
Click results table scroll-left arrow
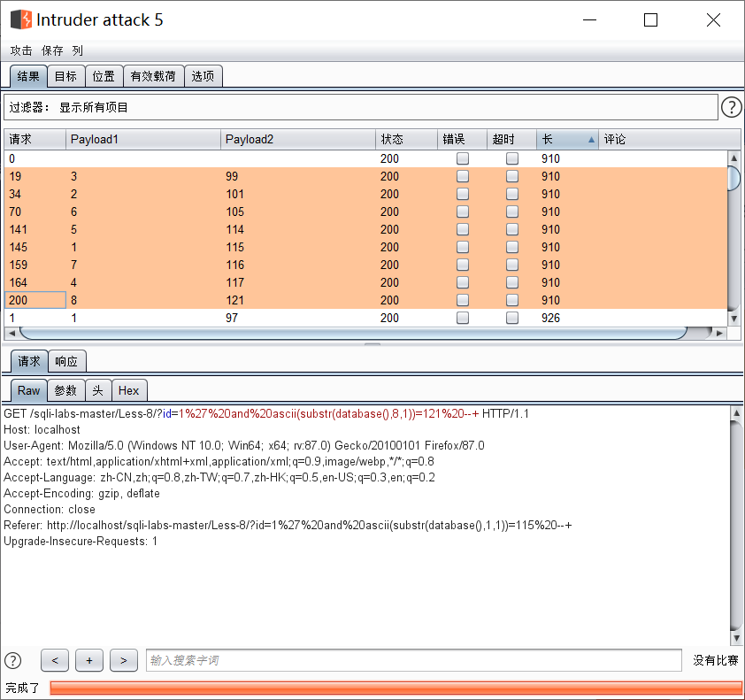12,333
